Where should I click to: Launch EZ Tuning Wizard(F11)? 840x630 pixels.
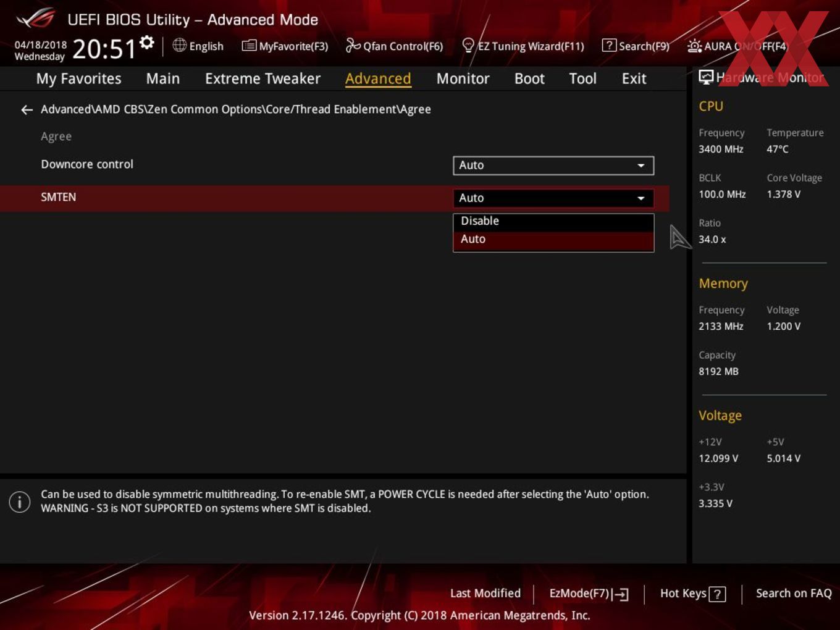point(523,46)
